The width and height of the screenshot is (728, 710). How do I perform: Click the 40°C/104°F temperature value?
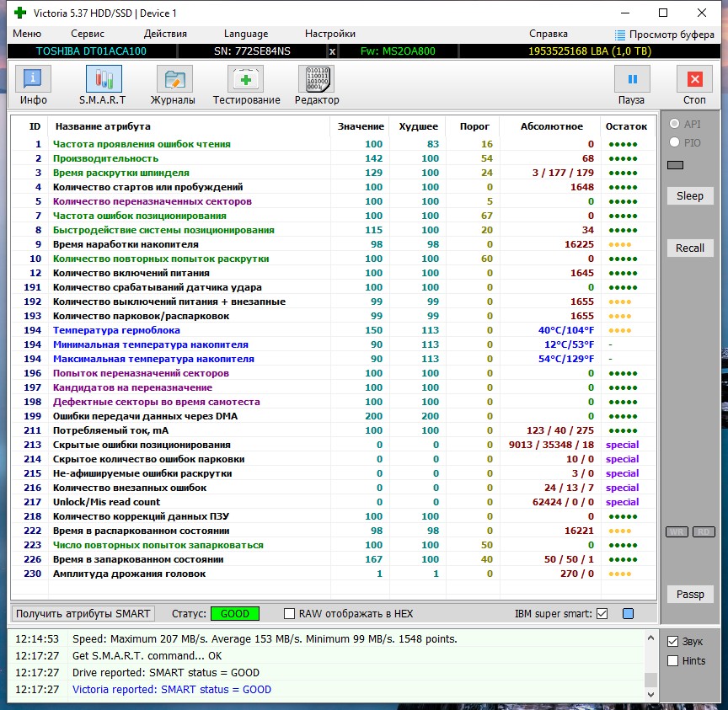(566, 330)
